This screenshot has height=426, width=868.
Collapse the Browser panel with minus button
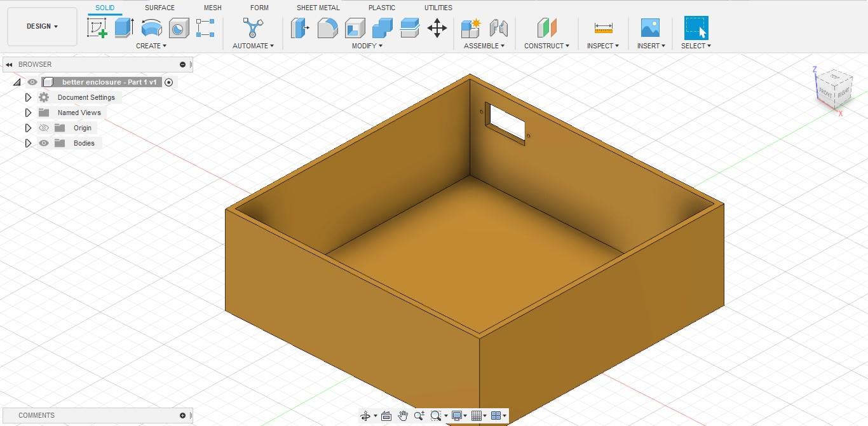(x=183, y=64)
